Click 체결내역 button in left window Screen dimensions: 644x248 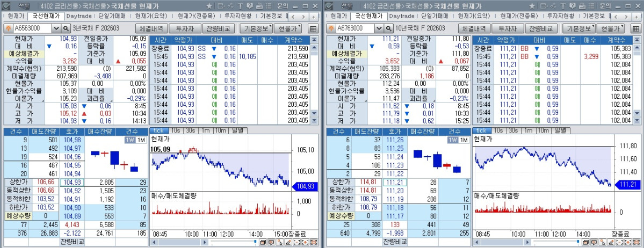click(151, 28)
